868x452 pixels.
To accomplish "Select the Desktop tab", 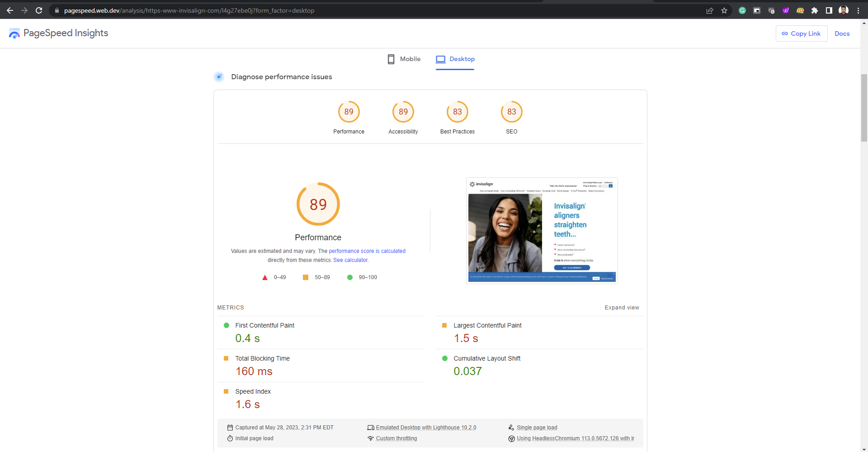I will [455, 59].
